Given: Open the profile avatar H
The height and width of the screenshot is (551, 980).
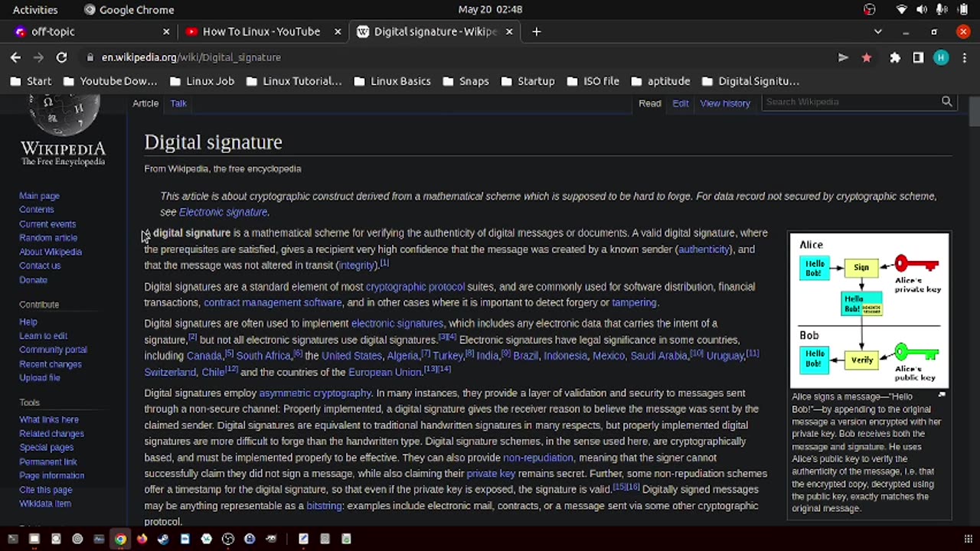Looking at the screenshot, I should (x=941, y=57).
